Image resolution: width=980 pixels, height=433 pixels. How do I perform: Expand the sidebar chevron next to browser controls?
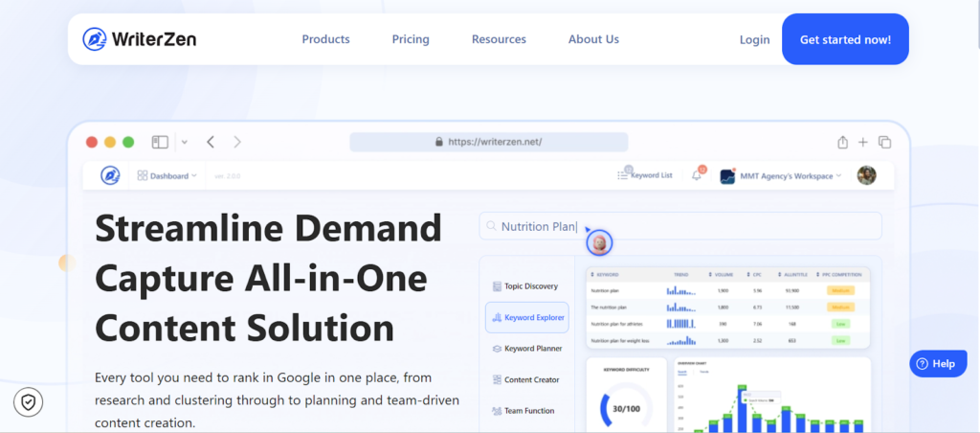tap(184, 142)
